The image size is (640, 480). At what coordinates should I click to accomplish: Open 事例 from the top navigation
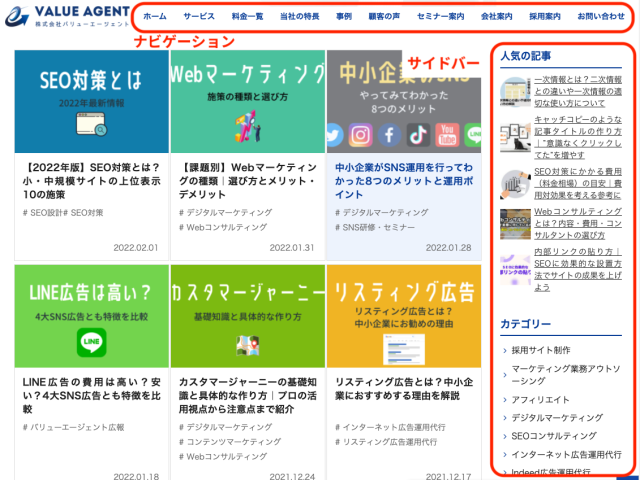(x=344, y=16)
